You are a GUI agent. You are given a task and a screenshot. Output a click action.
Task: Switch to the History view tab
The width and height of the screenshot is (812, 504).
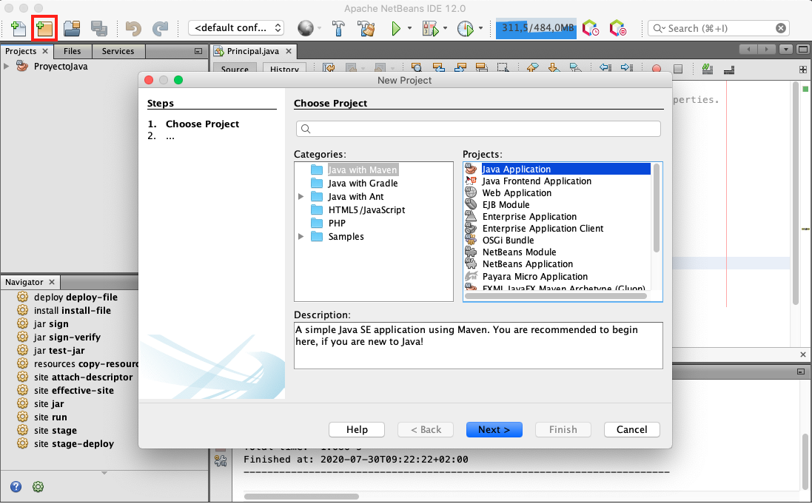284,69
